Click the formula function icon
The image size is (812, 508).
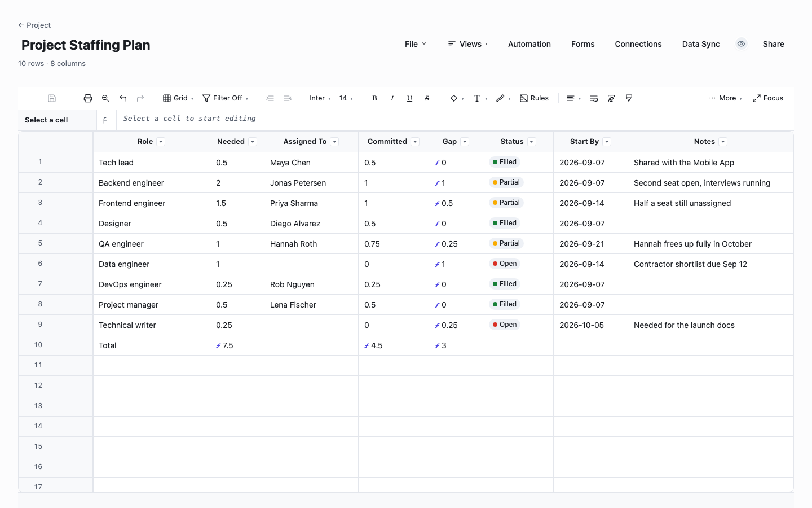click(105, 120)
